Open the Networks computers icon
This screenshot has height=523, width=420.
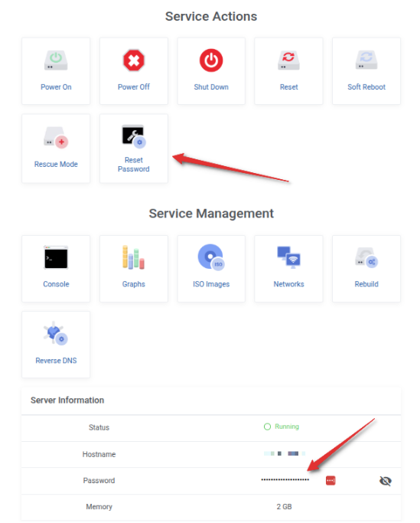pos(288,257)
